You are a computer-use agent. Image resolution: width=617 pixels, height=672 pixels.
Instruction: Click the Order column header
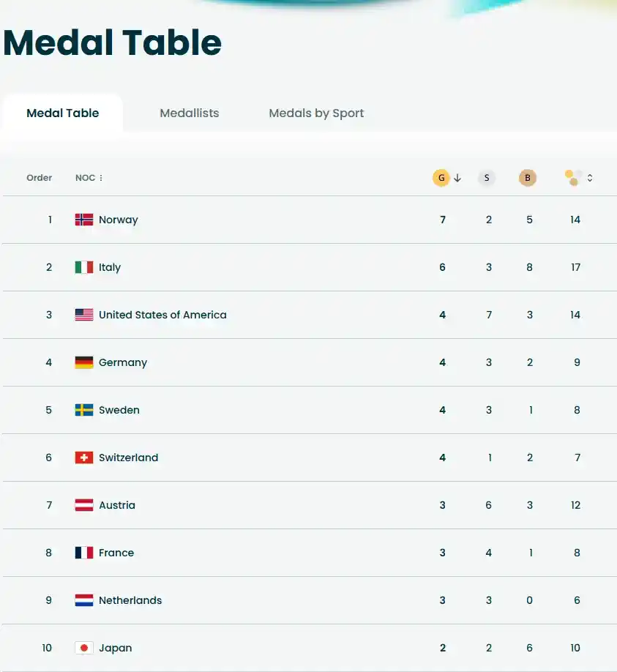click(x=40, y=178)
